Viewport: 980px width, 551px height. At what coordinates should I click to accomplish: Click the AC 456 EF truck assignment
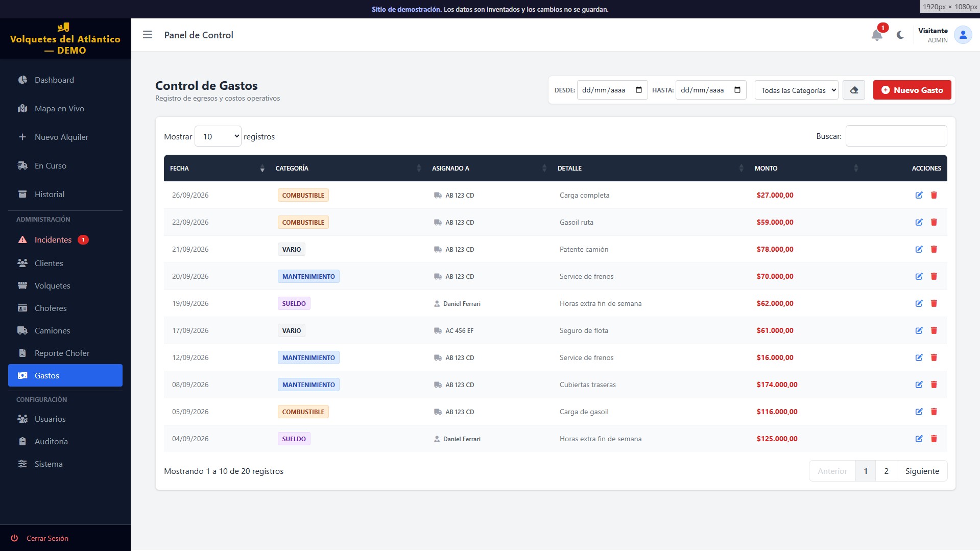[x=453, y=330]
